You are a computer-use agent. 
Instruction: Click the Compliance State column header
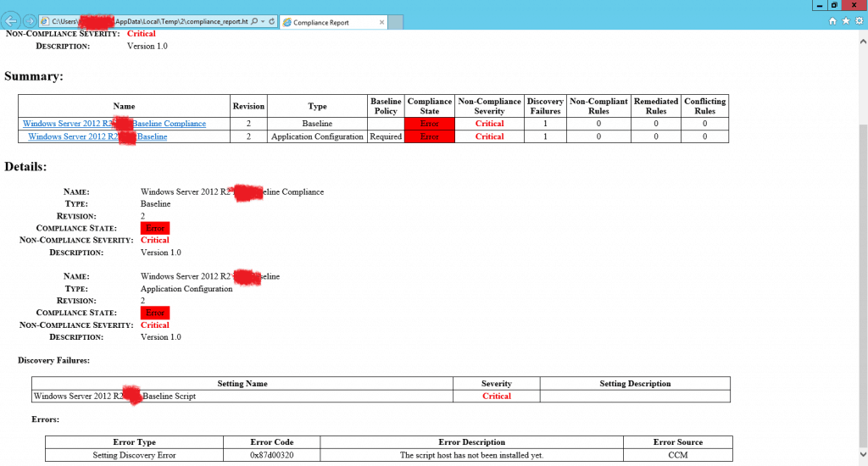tap(430, 106)
